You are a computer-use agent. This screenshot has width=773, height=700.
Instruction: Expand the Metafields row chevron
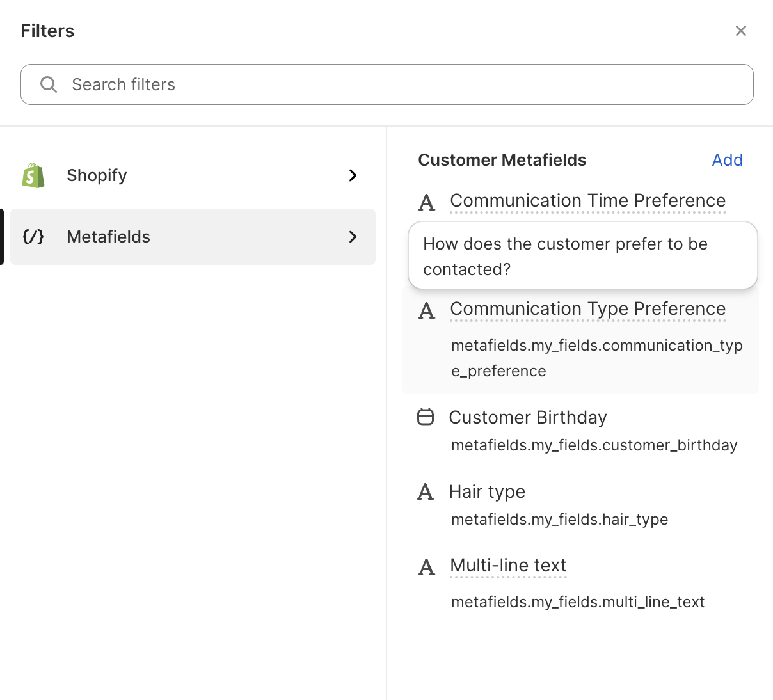click(353, 237)
